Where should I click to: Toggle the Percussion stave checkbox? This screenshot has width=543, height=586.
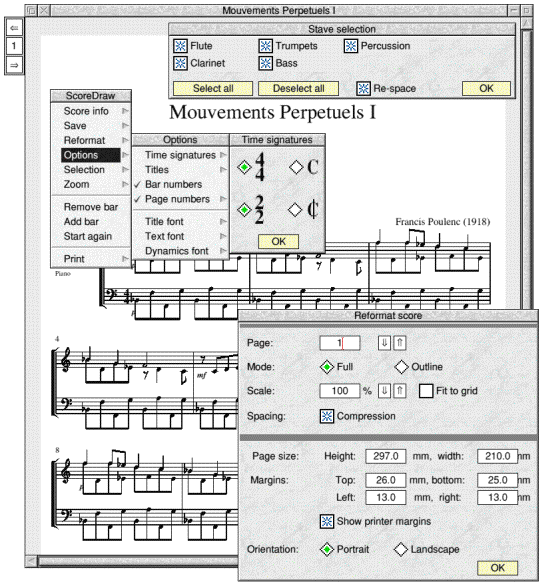pyautogui.click(x=351, y=46)
